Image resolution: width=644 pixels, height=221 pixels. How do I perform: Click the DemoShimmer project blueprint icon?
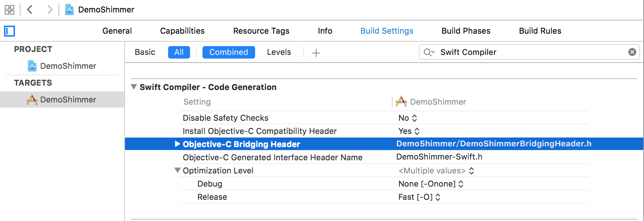pyautogui.click(x=32, y=66)
